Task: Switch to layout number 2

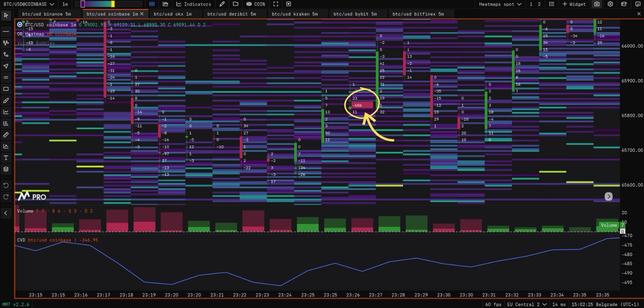Action: coord(539,4)
